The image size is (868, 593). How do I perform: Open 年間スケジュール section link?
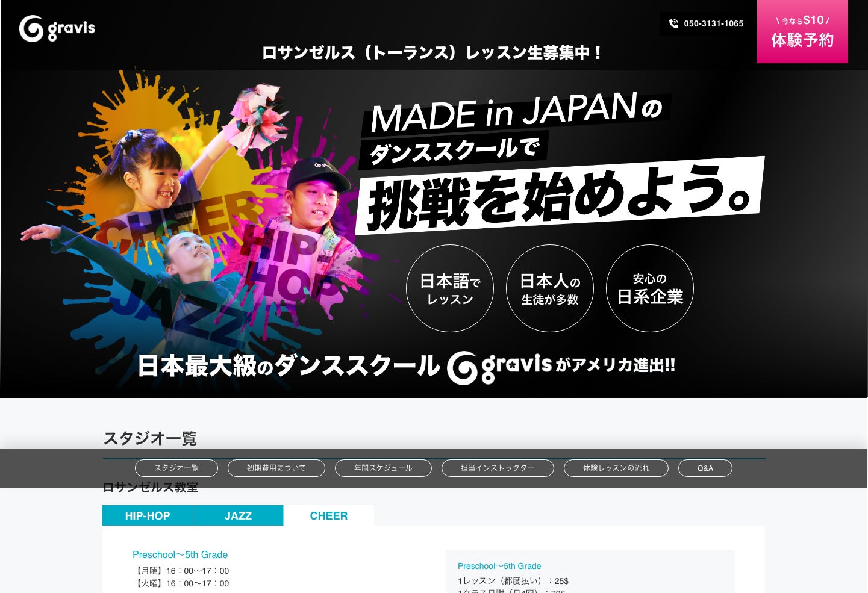pyautogui.click(x=383, y=468)
